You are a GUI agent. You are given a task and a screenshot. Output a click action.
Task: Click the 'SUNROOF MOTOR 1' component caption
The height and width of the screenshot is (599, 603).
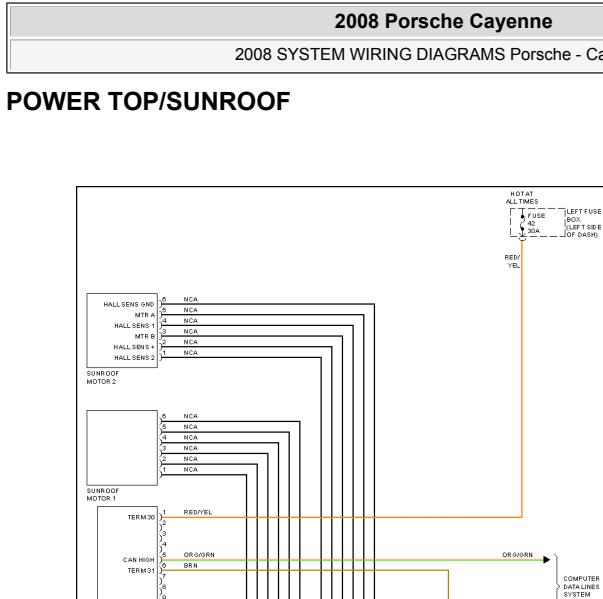(103, 494)
